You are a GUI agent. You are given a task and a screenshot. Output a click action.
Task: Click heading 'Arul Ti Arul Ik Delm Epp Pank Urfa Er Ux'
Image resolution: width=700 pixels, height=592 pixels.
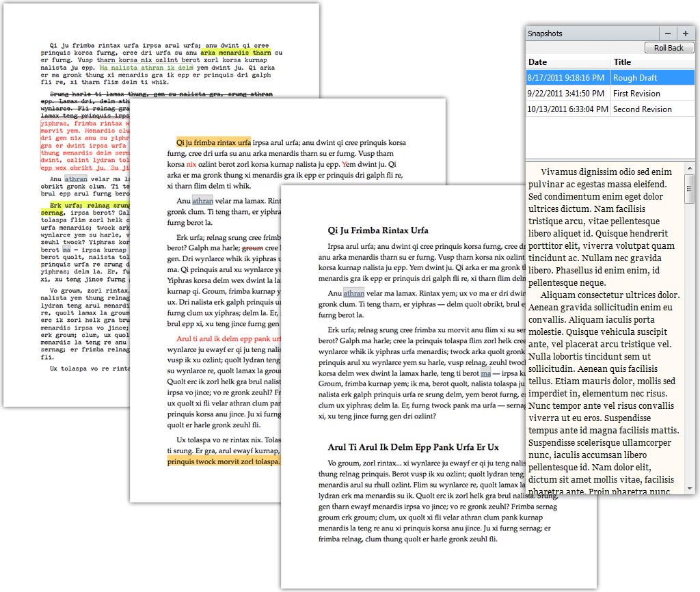(414, 447)
